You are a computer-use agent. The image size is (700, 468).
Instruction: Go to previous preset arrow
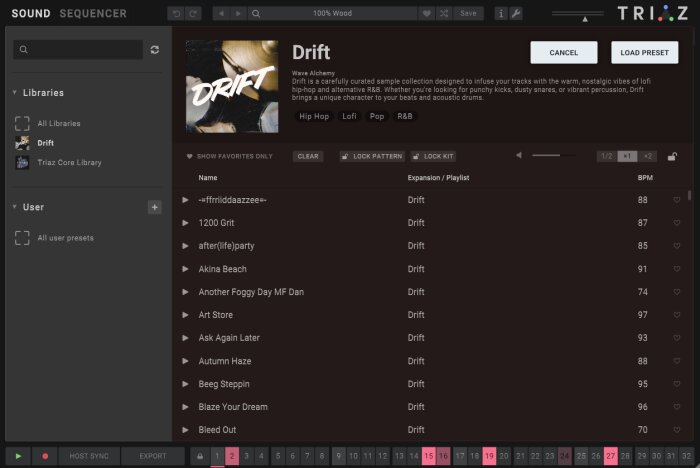[221, 13]
